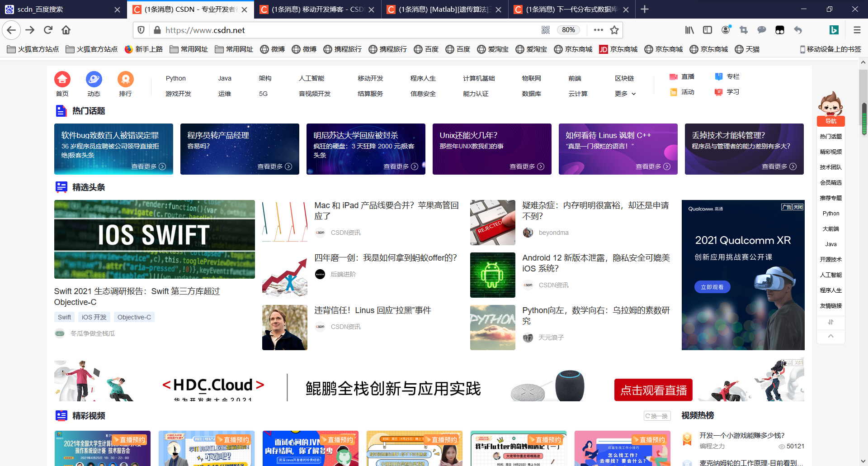Viewport: 868px width, 466px height.
Task: Open the 学习 learning link
Action: pyautogui.click(x=727, y=92)
